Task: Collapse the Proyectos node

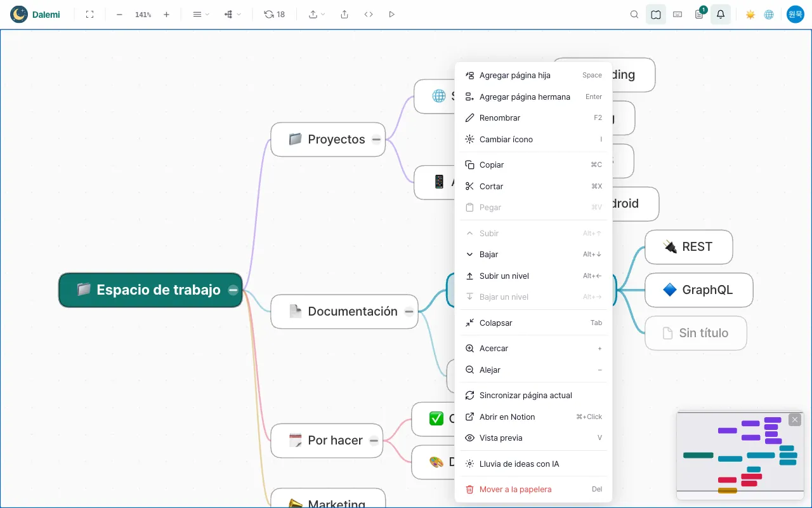Action: pos(376,140)
